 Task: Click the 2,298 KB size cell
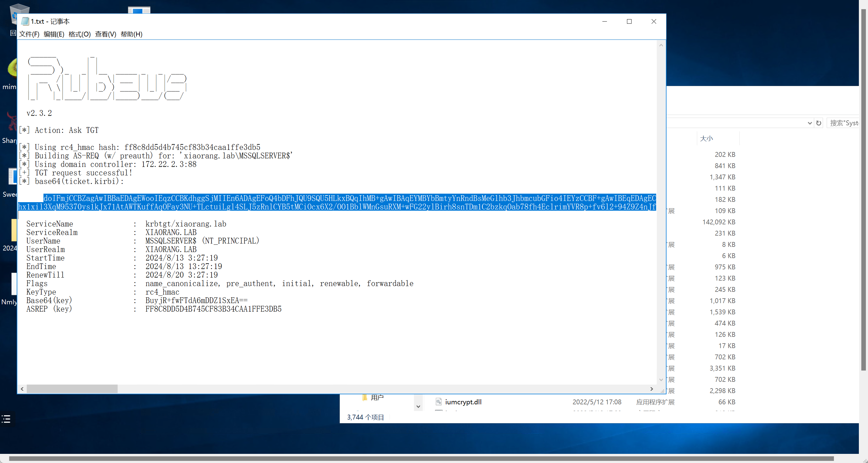click(722, 391)
